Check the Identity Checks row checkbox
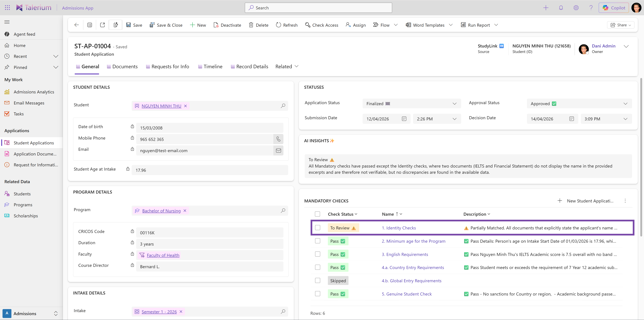This screenshot has width=644, height=320. click(318, 227)
